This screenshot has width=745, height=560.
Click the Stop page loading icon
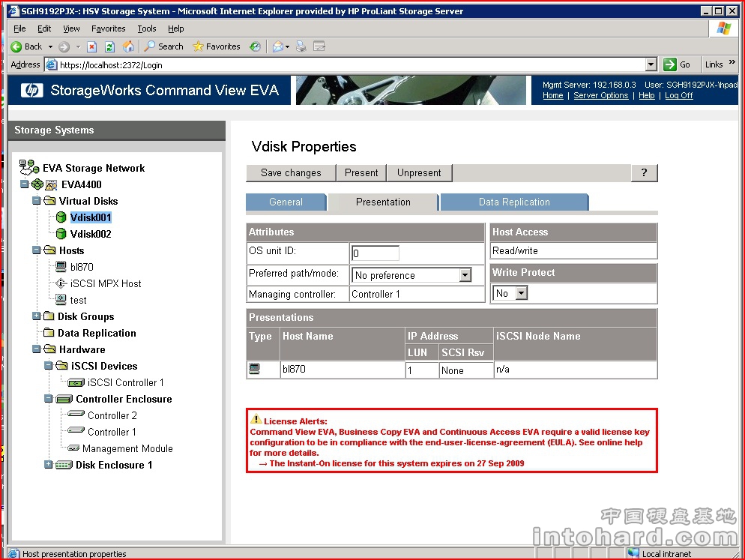tap(92, 46)
